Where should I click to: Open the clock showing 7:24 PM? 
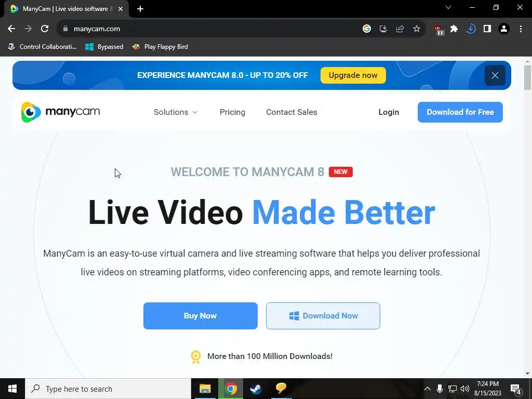pyautogui.click(x=488, y=389)
